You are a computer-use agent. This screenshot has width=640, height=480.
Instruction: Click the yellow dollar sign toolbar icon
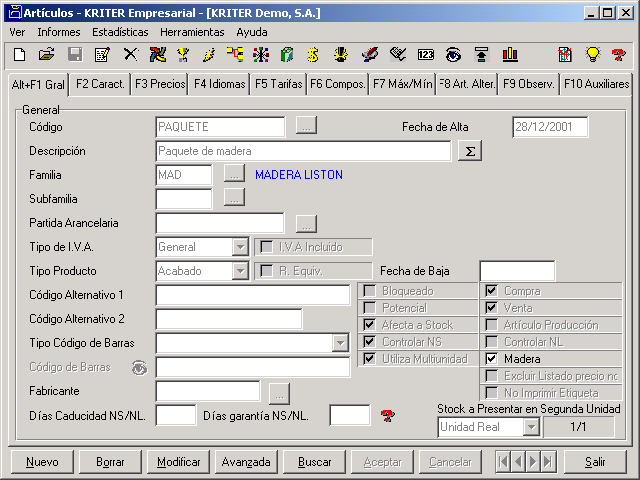tap(313, 54)
